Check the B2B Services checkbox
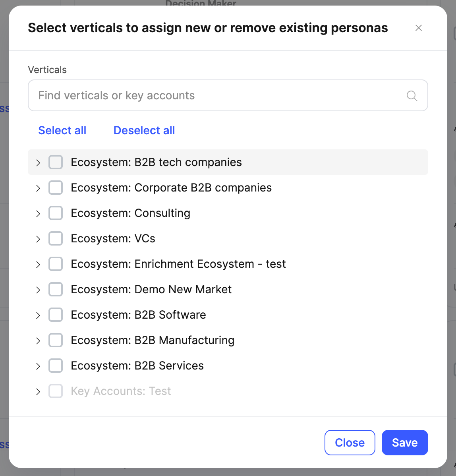 [56, 366]
